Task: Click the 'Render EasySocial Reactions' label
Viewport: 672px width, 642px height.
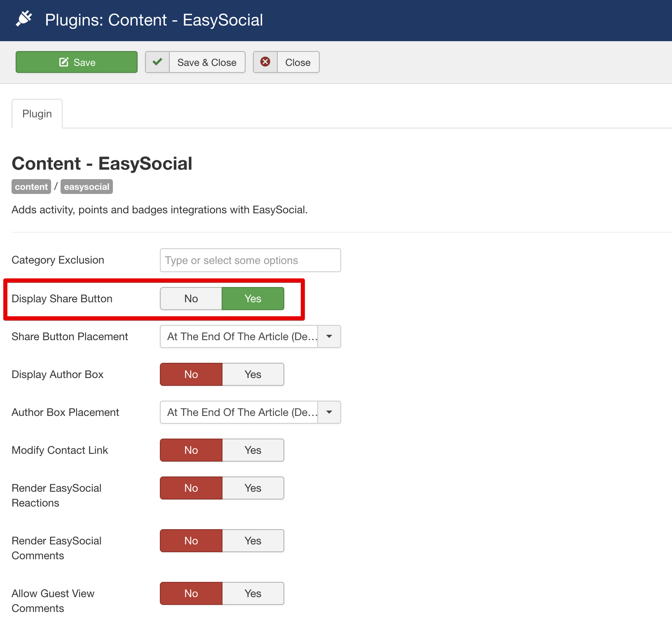Action: pos(56,495)
